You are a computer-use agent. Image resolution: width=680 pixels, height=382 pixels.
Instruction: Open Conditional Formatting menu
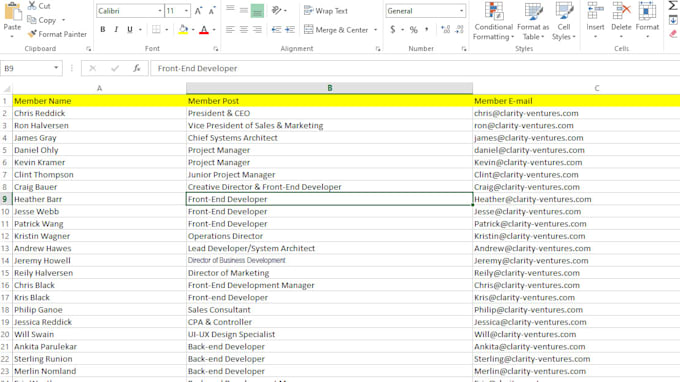pyautogui.click(x=494, y=21)
